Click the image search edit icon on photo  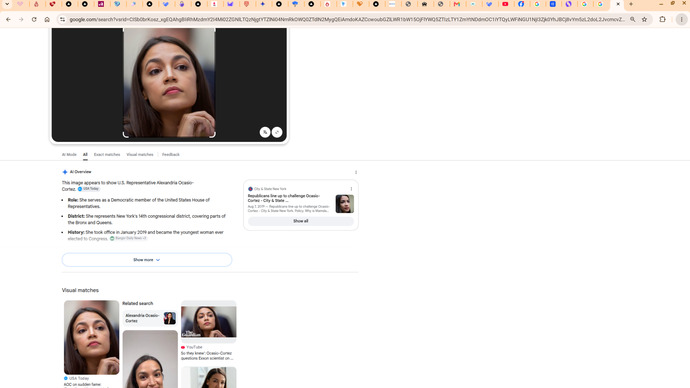265,132
